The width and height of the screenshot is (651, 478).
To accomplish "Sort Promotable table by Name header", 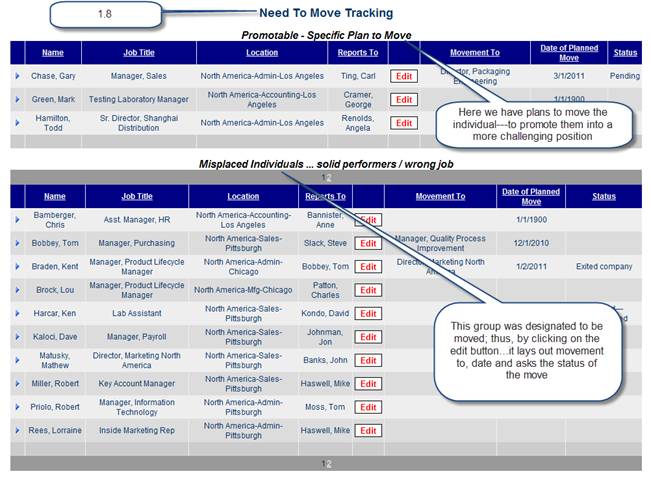I will click(x=53, y=53).
